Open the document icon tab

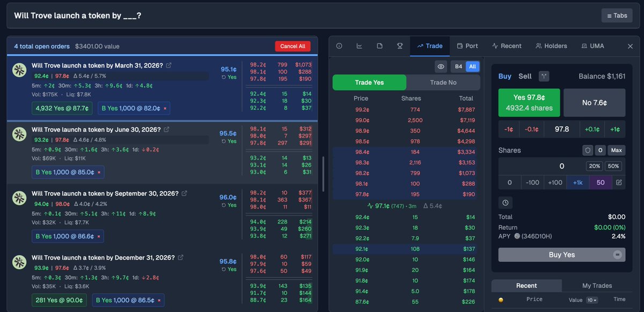379,46
